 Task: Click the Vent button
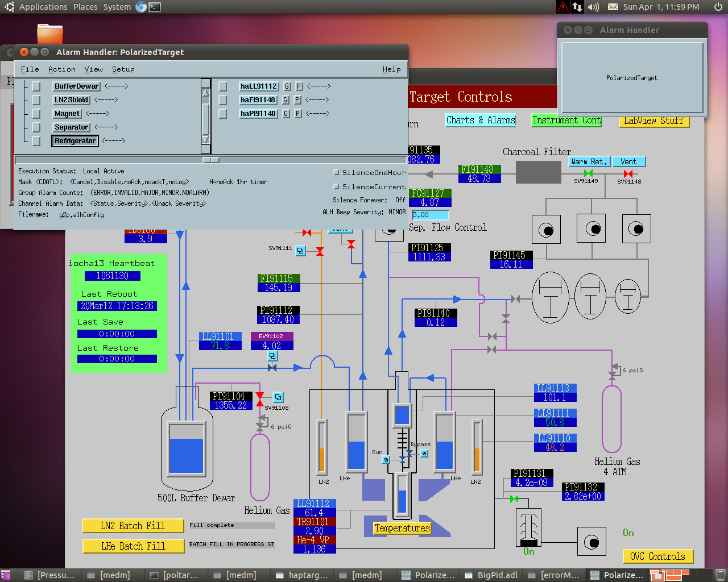(x=629, y=161)
